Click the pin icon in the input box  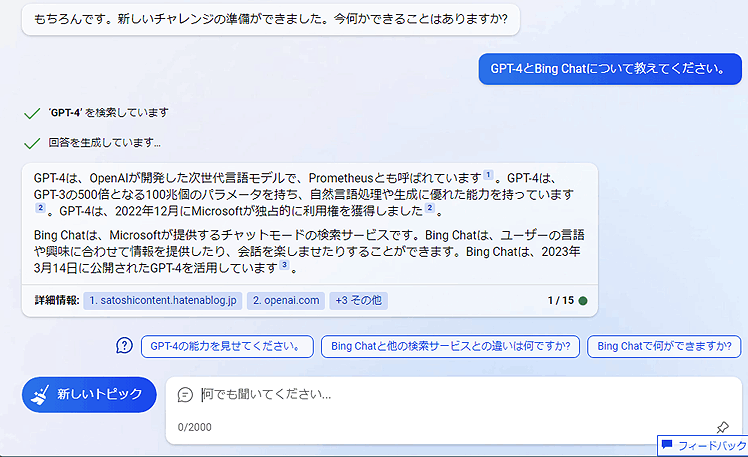coord(723,427)
